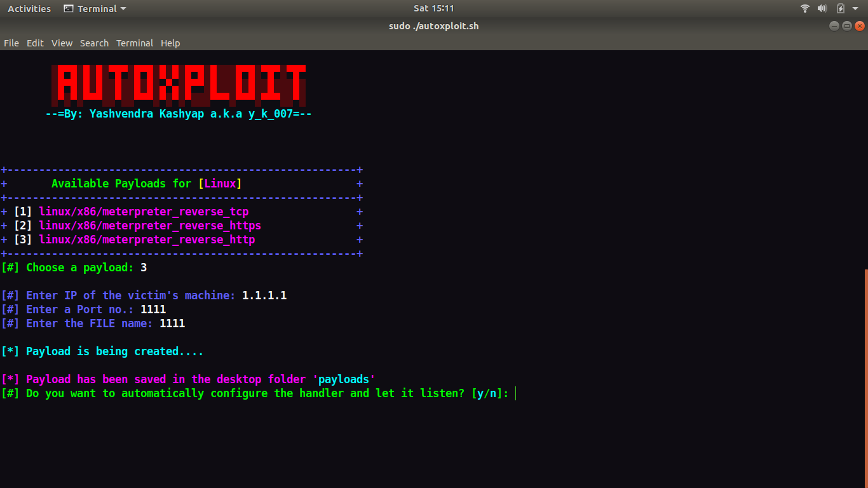
Task: Click payload 'linux/x86/meterpreter_reverse_tcp'
Action: [144, 212]
